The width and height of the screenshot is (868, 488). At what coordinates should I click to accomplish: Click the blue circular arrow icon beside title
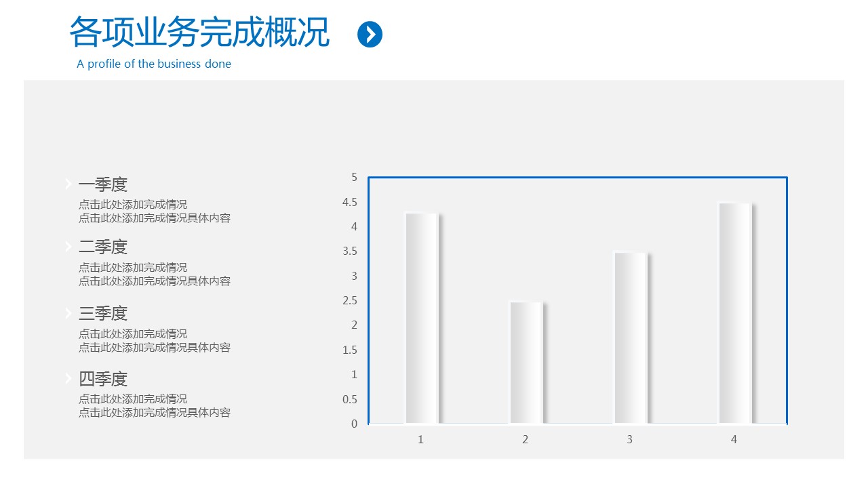pyautogui.click(x=370, y=35)
